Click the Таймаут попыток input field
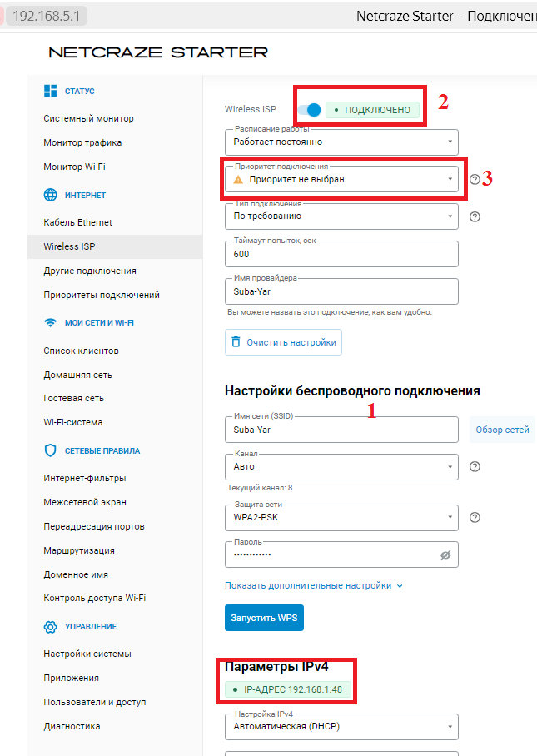The width and height of the screenshot is (537, 756). click(341, 253)
